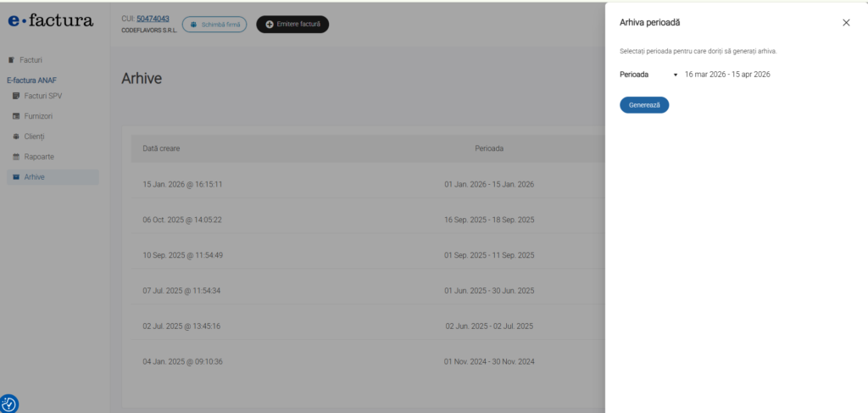Click the Schimbă firmă button
Viewport: 868px width, 413px height.
(214, 25)
